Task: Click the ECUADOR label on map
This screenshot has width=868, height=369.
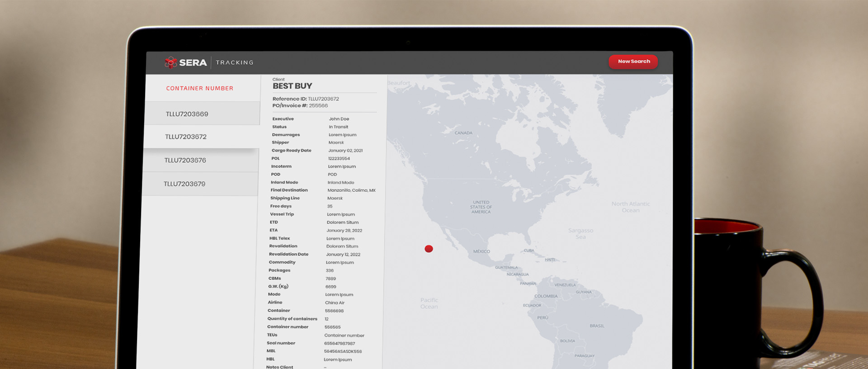Action: pyautogui.click(x=532, y=305)
